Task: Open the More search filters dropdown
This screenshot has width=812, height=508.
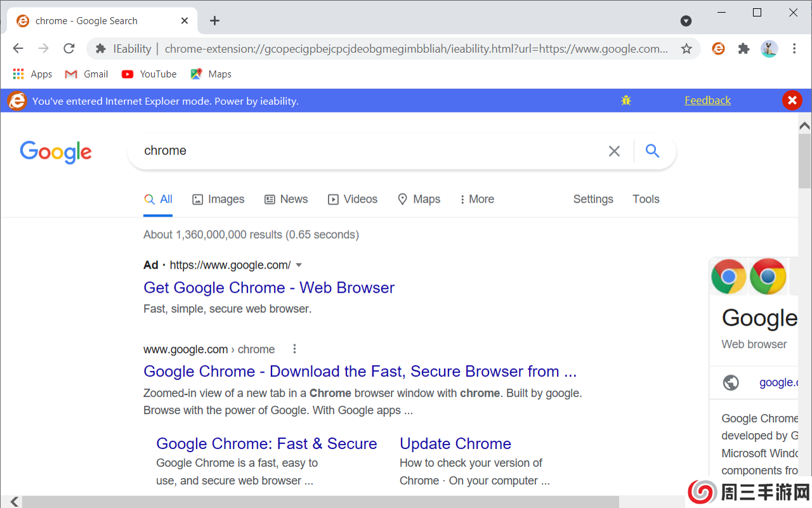Action: (x=477, y=199)
